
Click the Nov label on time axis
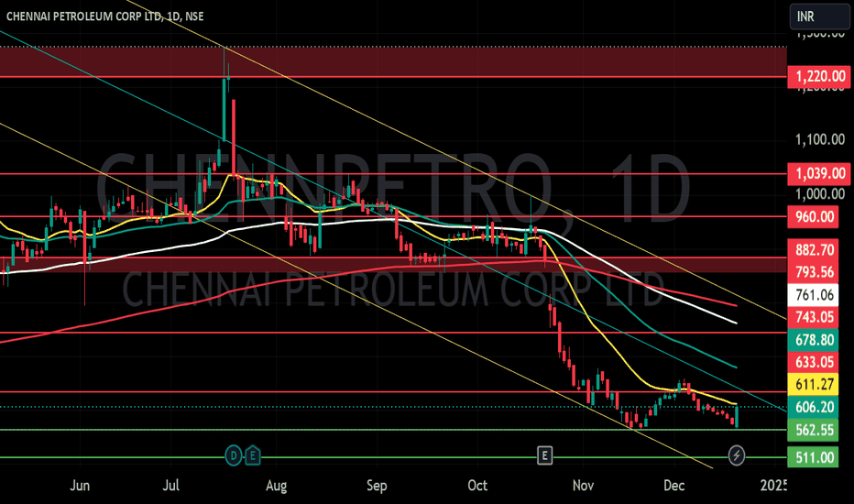(x=583, y=486)
